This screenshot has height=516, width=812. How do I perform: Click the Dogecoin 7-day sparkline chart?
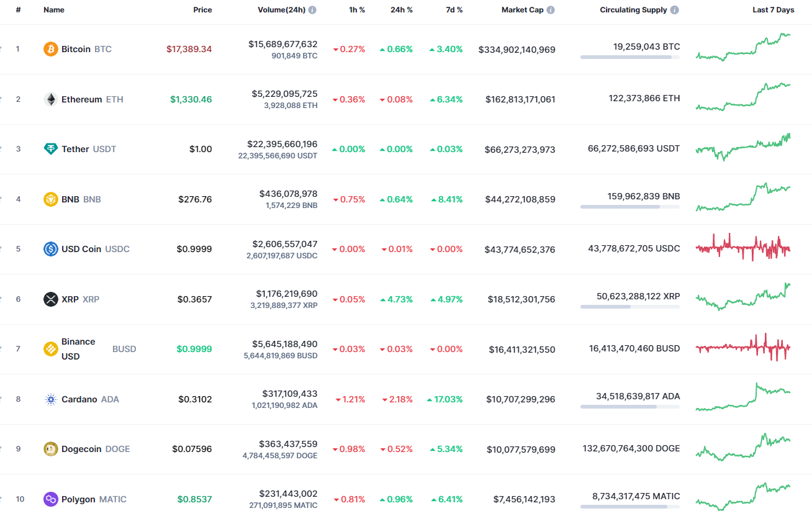[742, 448]
